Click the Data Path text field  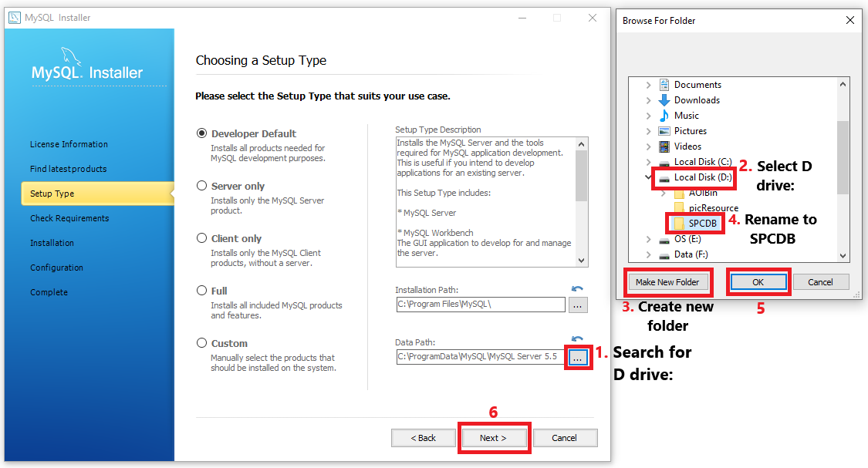(x=481, y=357)
